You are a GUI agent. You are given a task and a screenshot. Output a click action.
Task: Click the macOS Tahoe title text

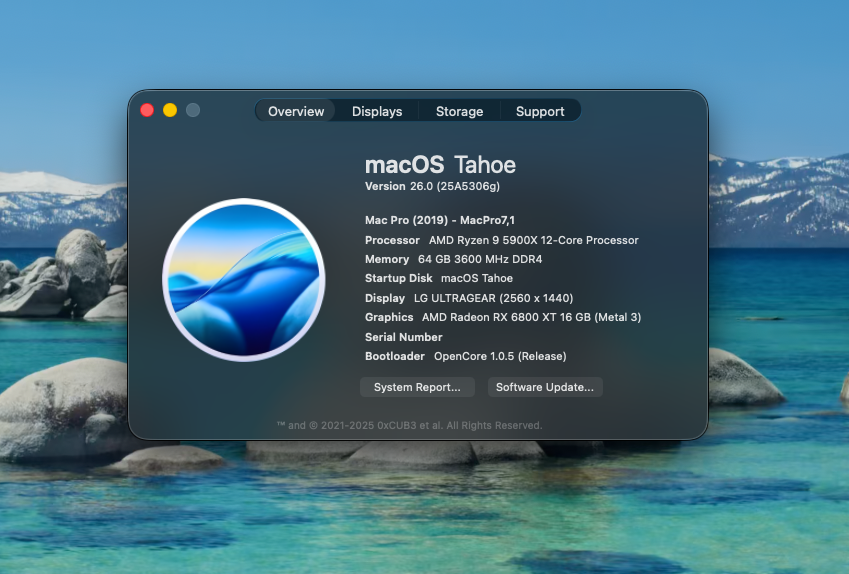click(440, 165)
